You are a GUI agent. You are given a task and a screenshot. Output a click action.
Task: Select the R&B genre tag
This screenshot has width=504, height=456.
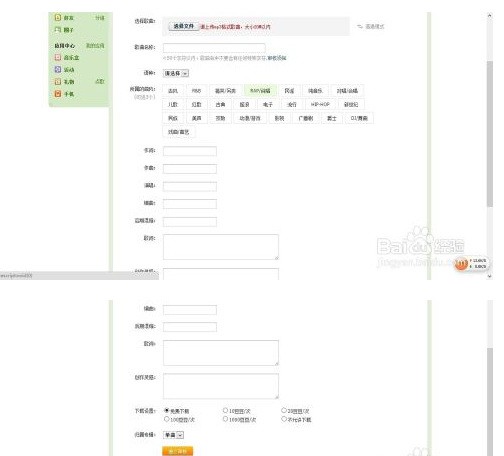click(x=196, y=91)
